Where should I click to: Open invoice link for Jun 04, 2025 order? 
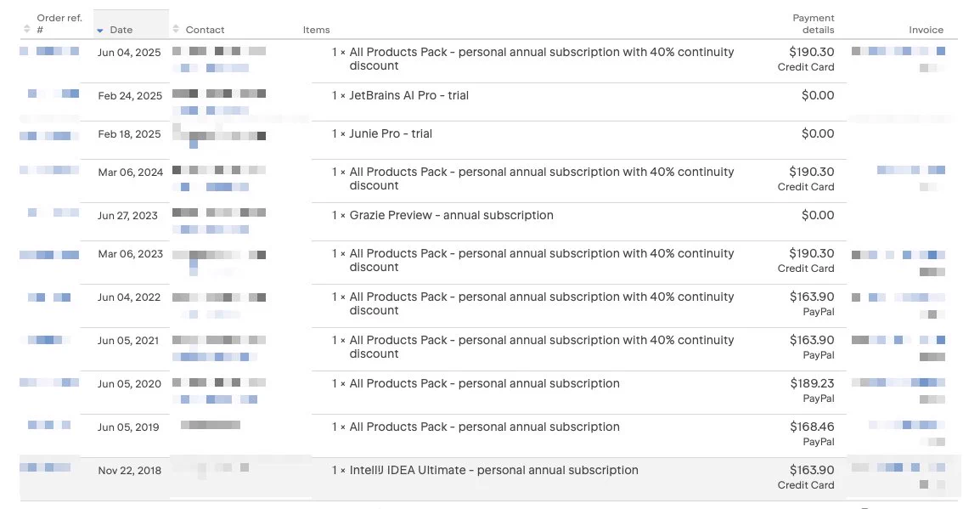click(898, 51)
